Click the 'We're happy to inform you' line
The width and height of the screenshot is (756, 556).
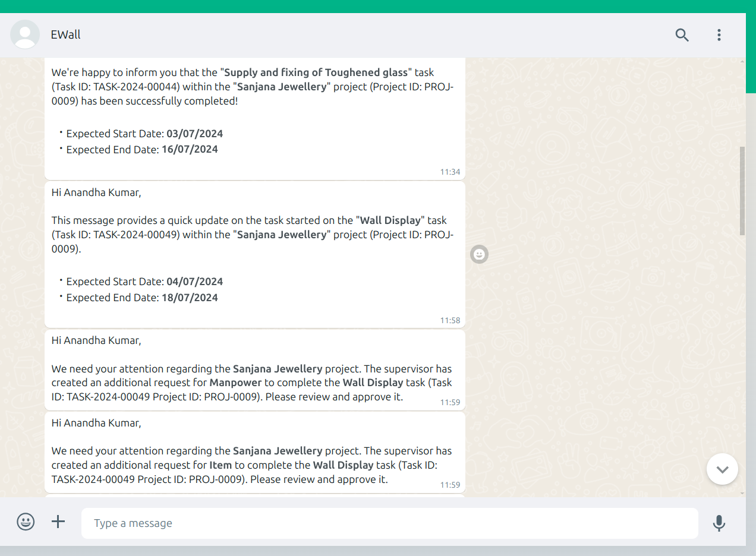click(243, 72)
